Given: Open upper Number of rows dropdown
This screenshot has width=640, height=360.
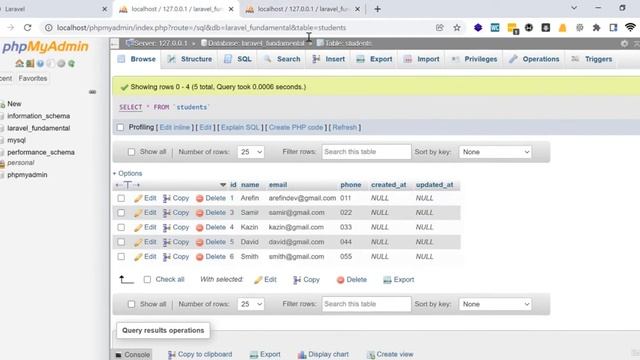Looking at the screenshot, I should pyautogui.click(x=251, y=152).
